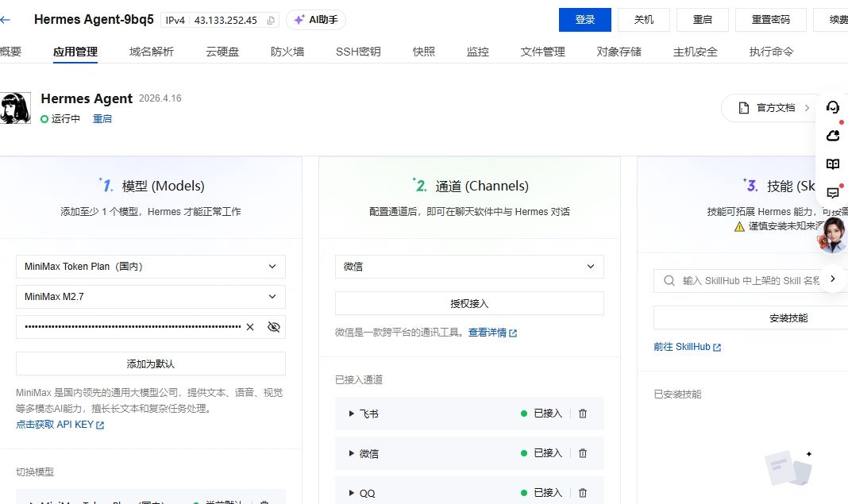This screenshot has height=504, width=848.
Task: Toggle API key visibility eye icon
Action: click(274, 327)
